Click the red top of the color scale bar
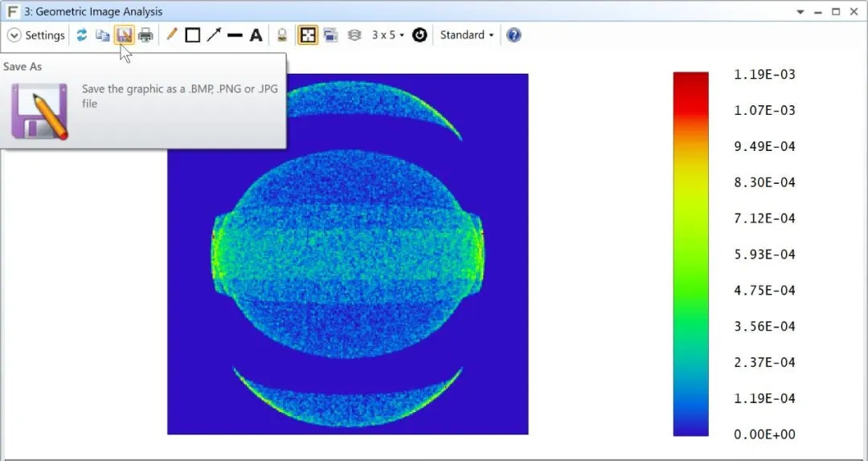This screenshot has height=461, width=868. (690, 80)
